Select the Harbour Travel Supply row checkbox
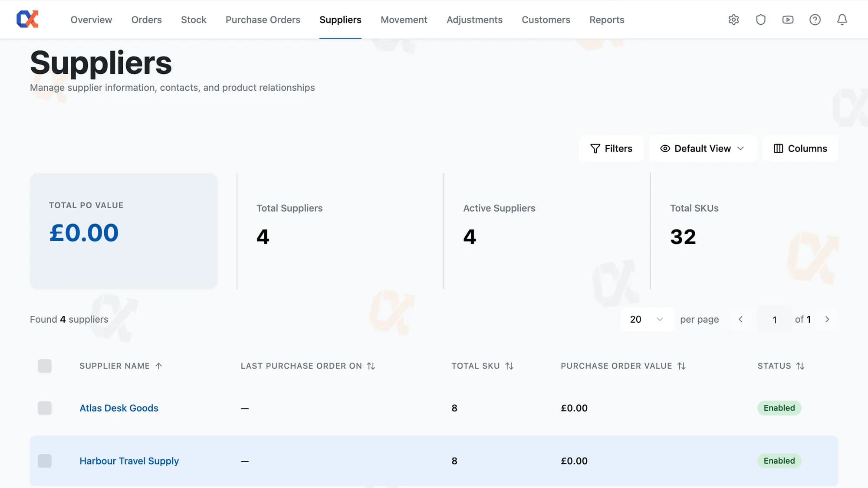 point(45,461)
